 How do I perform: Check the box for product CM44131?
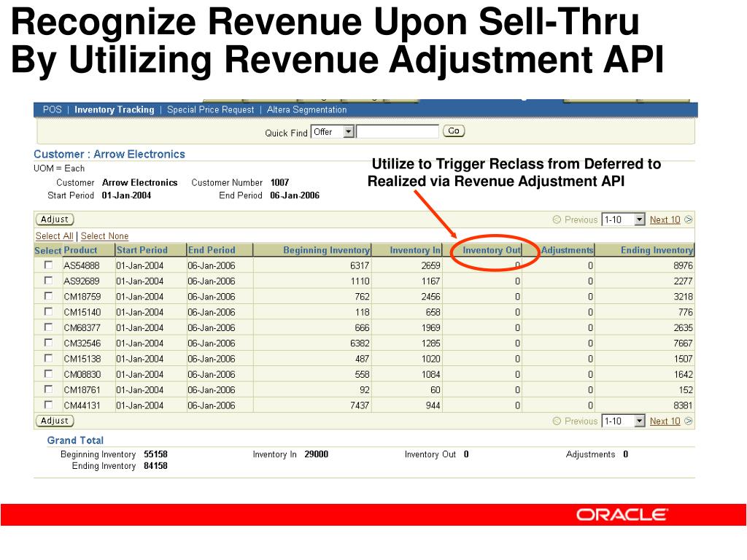[x=48, y=405]
